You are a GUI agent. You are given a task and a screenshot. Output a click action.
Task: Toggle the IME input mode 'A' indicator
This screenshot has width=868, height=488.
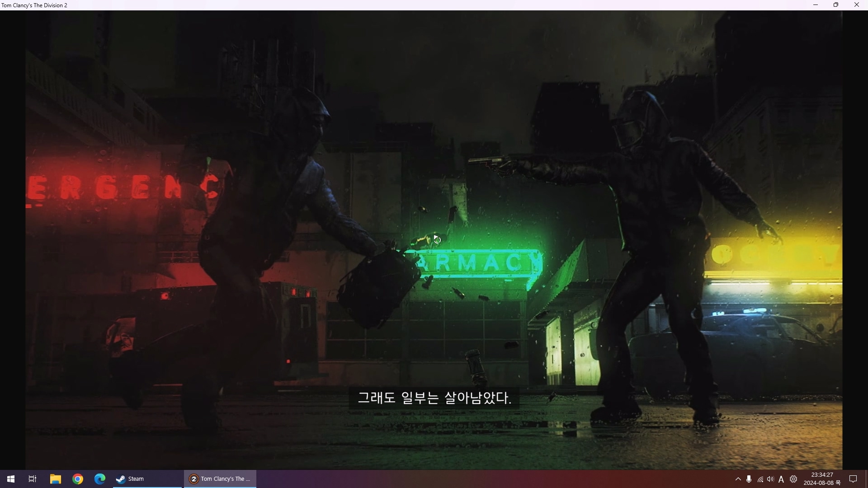coord(781,479)
